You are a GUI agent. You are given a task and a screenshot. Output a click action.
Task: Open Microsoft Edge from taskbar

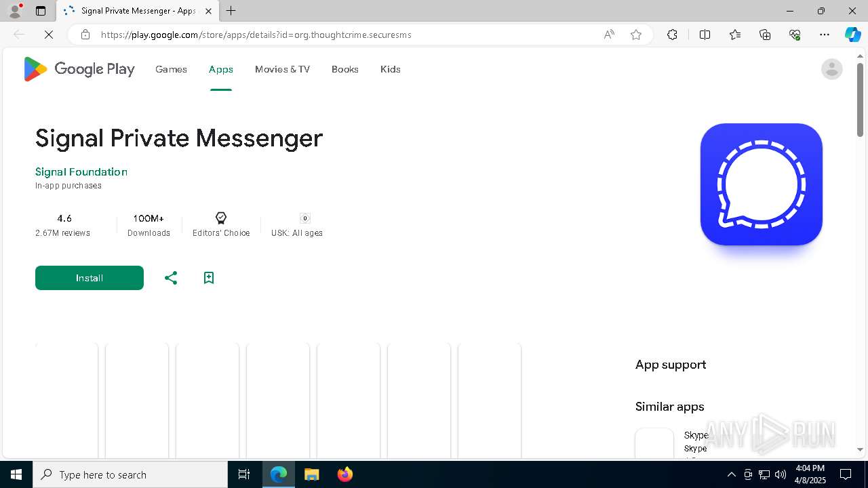[279, 474]
